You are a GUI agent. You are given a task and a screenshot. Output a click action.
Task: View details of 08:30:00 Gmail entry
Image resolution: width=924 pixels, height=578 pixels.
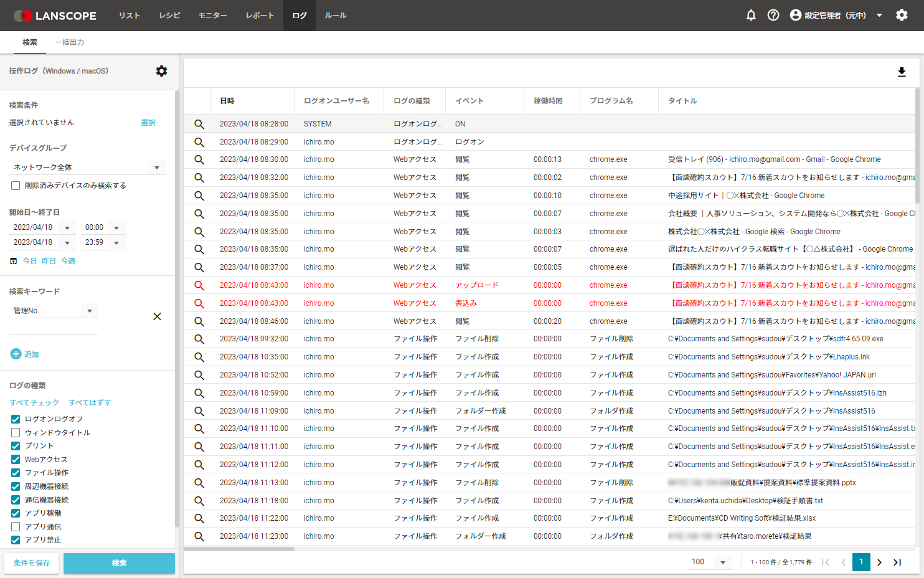point(199,159)
